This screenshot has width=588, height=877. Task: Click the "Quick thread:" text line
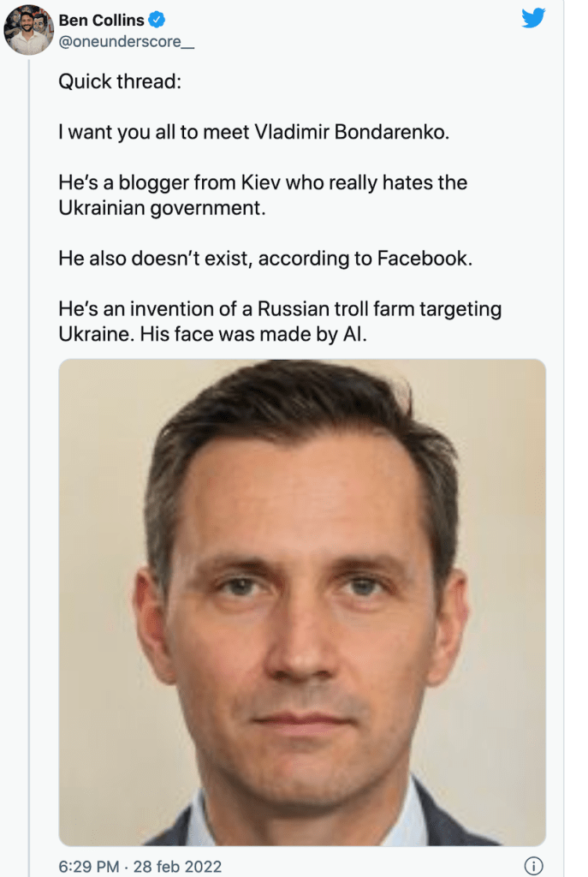click(x=111, y=82)
